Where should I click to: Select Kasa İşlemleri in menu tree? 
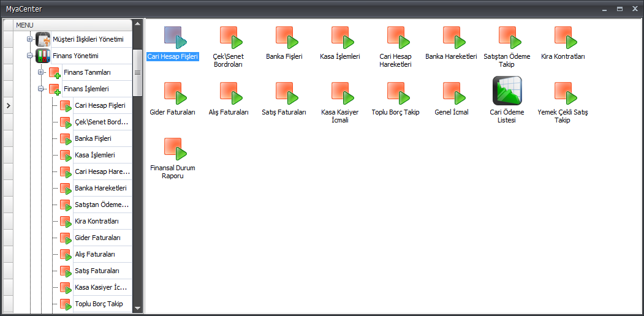(95, 155)
